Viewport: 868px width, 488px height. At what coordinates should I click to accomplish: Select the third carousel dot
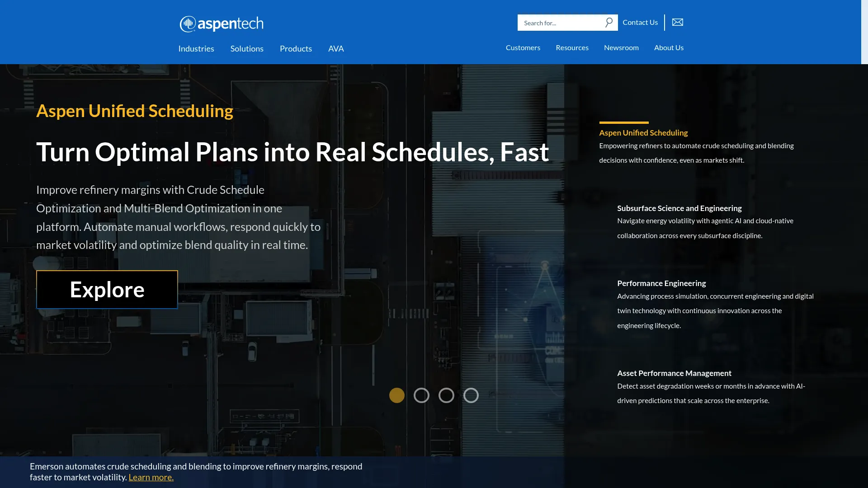click(x=446, y=395)
